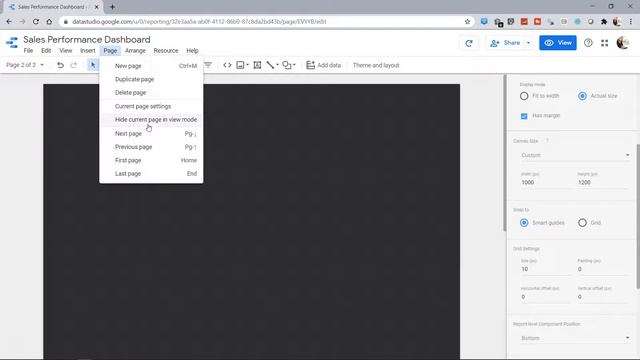Click the redo arrow in toolbar
Screen dimensions: 640x360
tap(73, 65)
